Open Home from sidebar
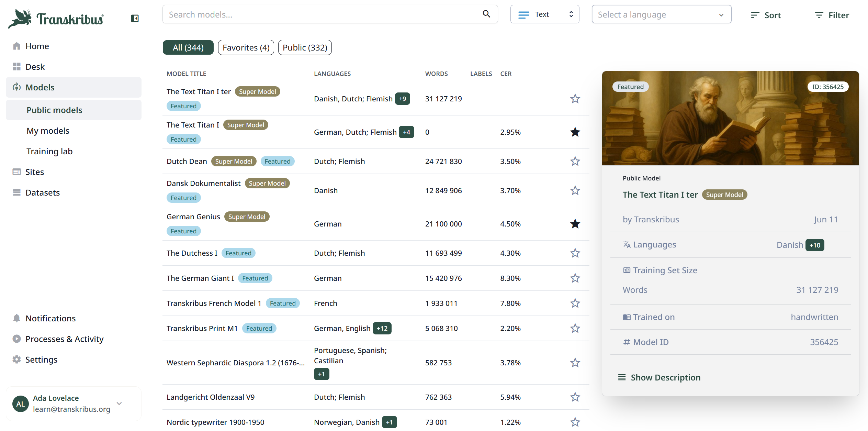 pos(37,46)
